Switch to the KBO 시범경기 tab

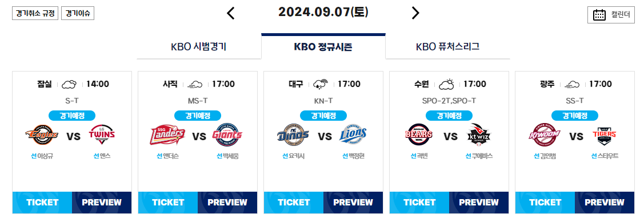[199, 46]
